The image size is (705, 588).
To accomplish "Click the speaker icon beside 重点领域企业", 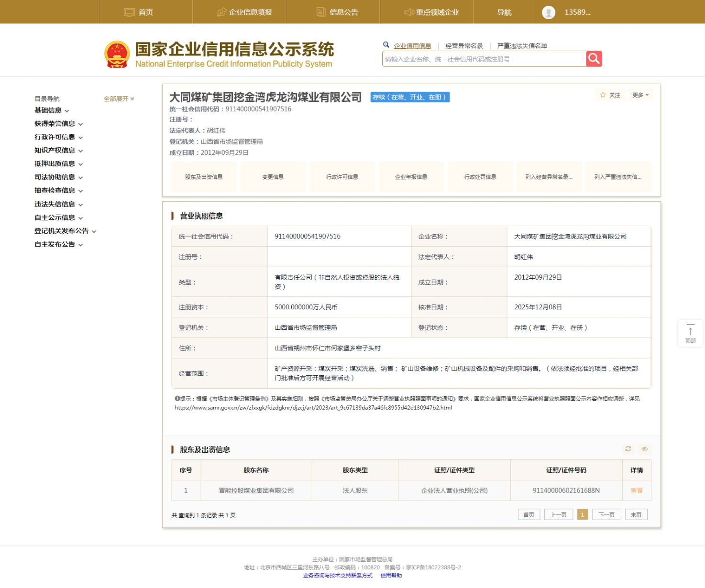I will tap(409, 12).
